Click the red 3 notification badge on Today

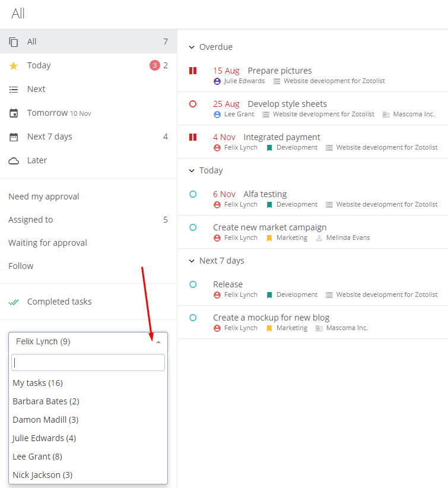[x=155, y=65]
